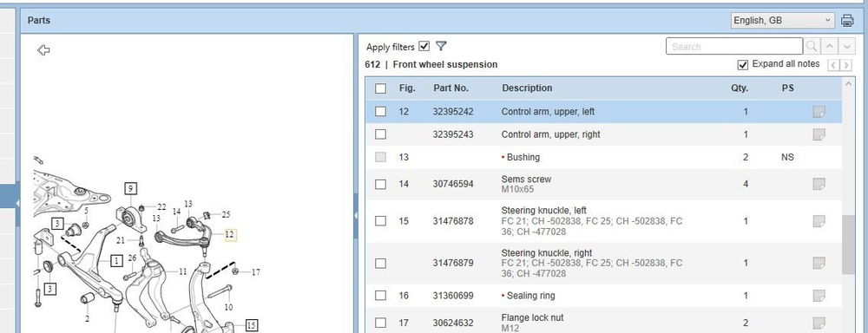Screen dimensions: 868x333
Task: Open note icon for Steering knuckle, left
Action: pyautogui.click(x=819, y=221)
